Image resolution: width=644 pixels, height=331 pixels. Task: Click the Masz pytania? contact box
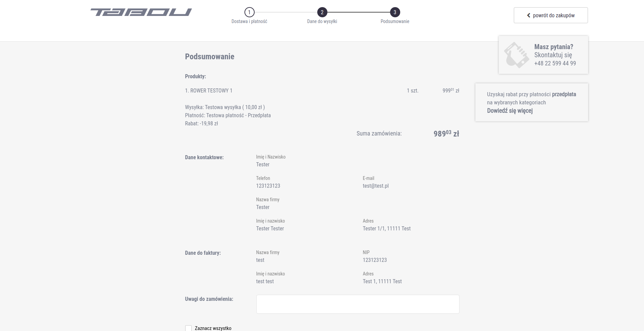[543, 55]
